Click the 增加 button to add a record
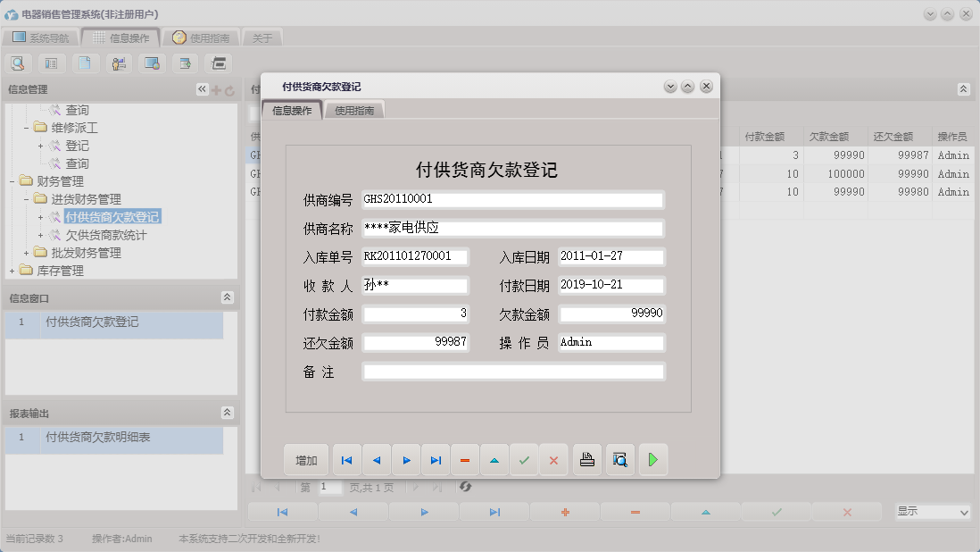The image size is (980, 552). click(x=305, y=459)
